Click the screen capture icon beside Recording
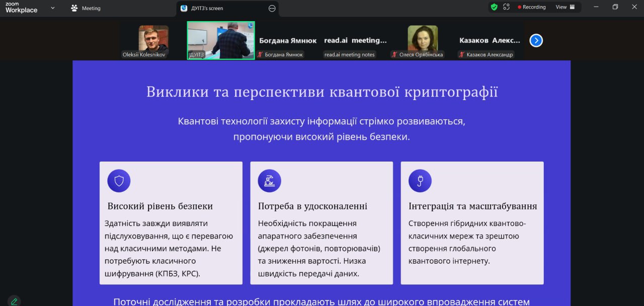The image size is (644, 306). (x=506, y=7)
